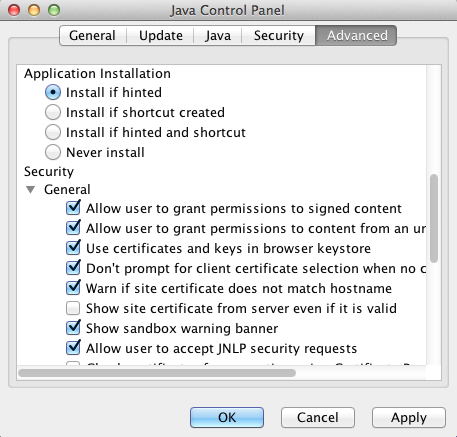Image resolution: width=457 pixels, height=437 pixels.
Task: Click the horizontal scrollbar thumb
Action: (x=157, y=373)
